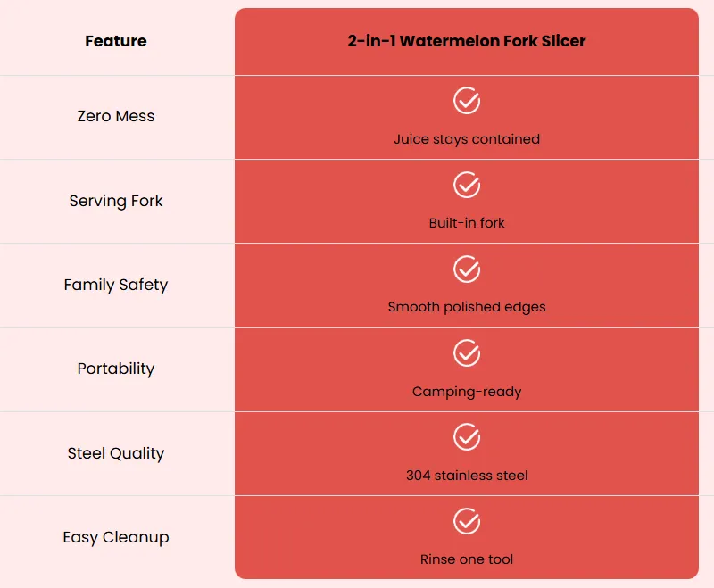Select the Zero Mess feature label
714x588 pixels.
tap(116, 116)
